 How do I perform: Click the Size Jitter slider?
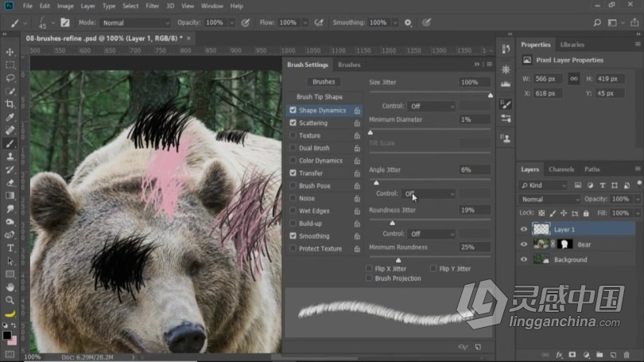(429, 92)
